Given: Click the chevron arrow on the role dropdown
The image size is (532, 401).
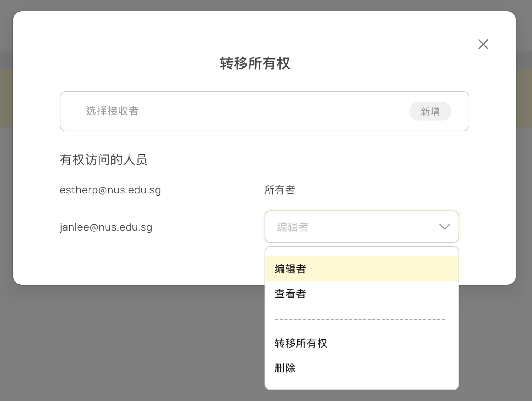Looking at the screenshot, I should [444, 227].
